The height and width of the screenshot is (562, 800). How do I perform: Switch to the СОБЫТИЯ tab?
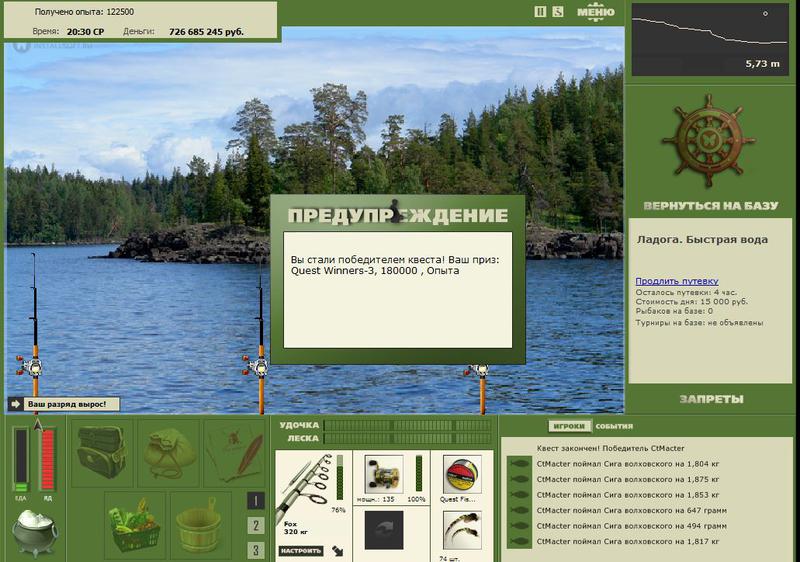[614, 426]
